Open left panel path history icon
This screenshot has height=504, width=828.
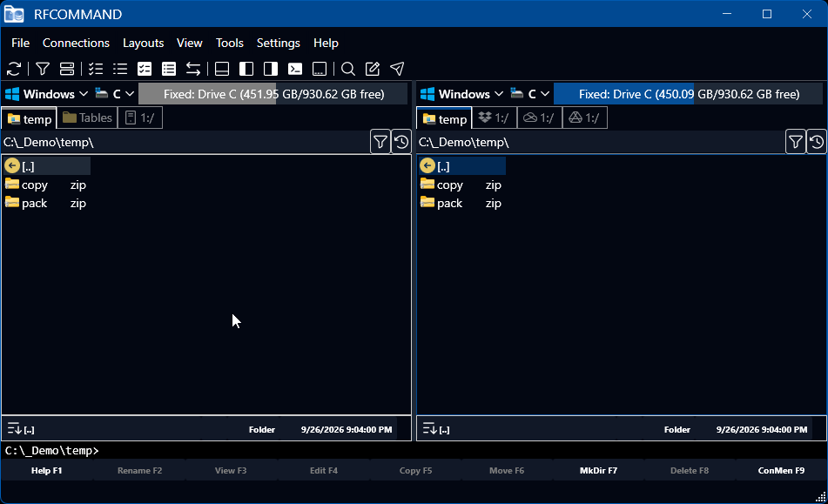(401, 142)
